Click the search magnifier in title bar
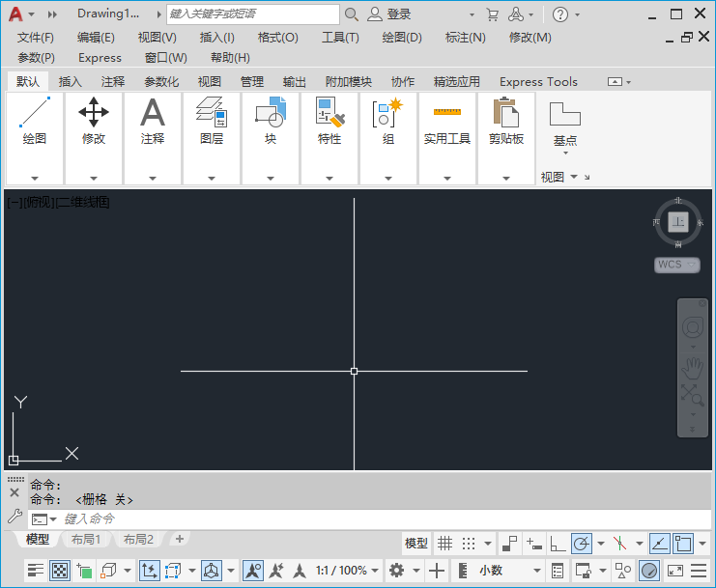Screen dimensions: 716x588 [351, 14]
